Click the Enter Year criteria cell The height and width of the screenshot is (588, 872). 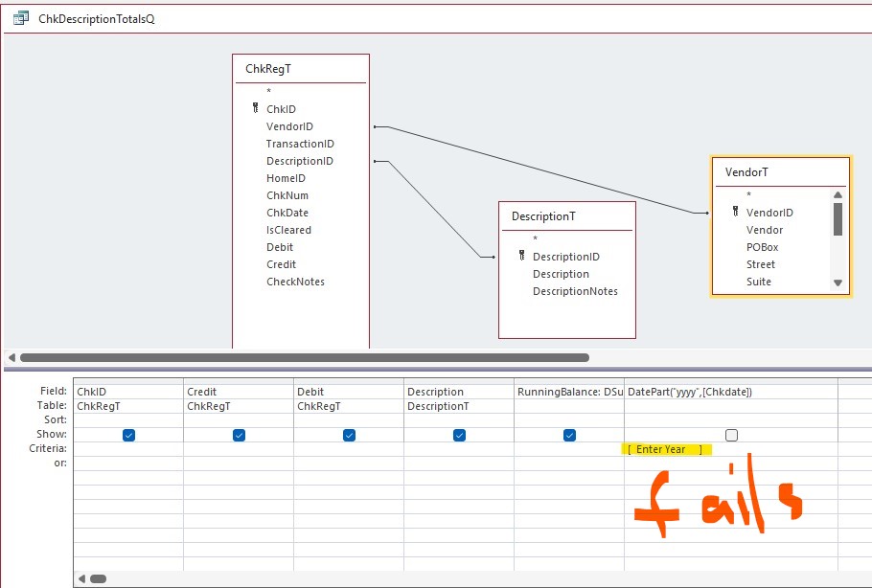(667, 449)
